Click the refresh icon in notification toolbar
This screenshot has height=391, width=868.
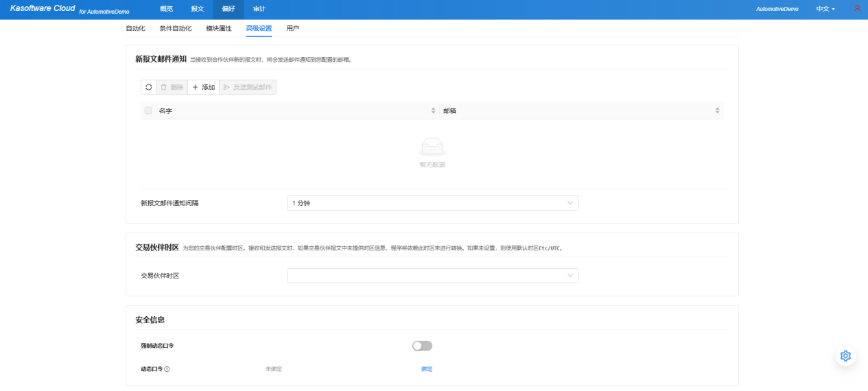point(148,87)
